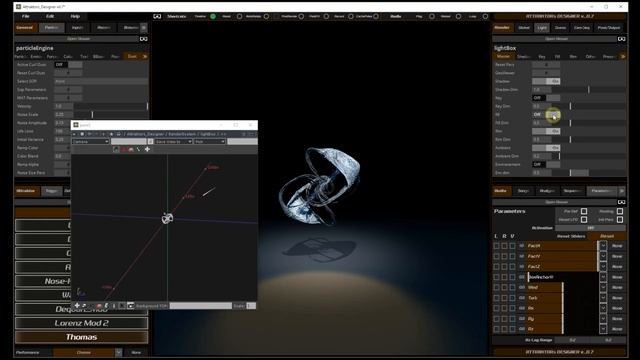Click the first tool icon under the Camera row
Screen dimensions: 640x360
[x=116, y=149]
